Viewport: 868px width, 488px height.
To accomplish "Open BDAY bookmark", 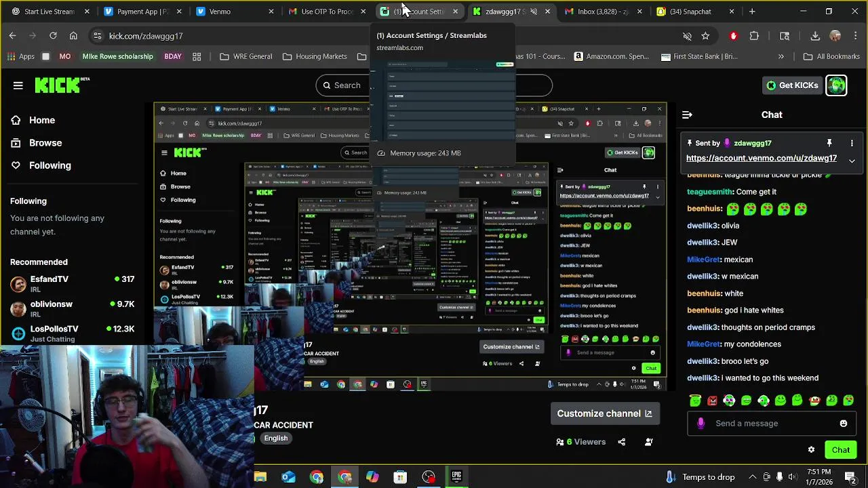I will click(173, 56).
